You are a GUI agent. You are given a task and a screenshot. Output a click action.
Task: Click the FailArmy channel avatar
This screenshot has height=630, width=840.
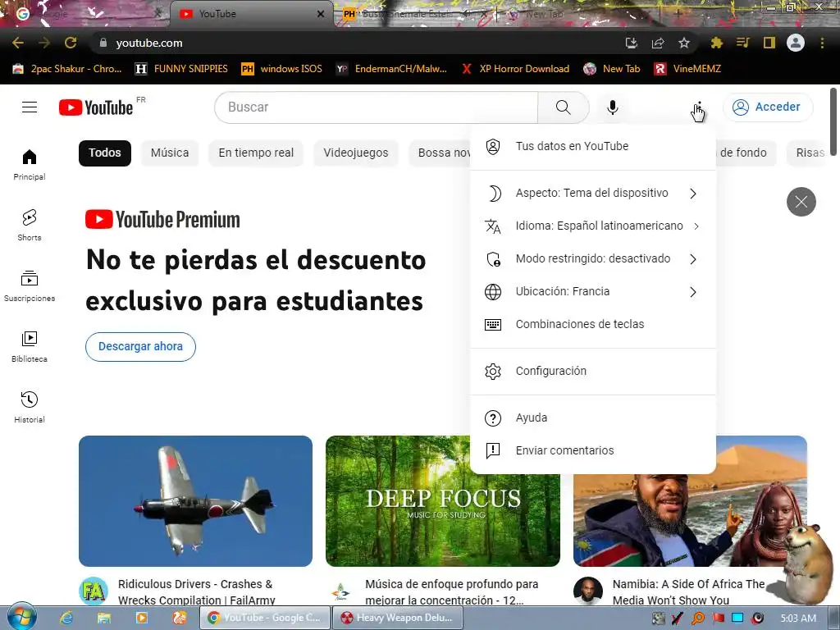(x=94, y=591)
